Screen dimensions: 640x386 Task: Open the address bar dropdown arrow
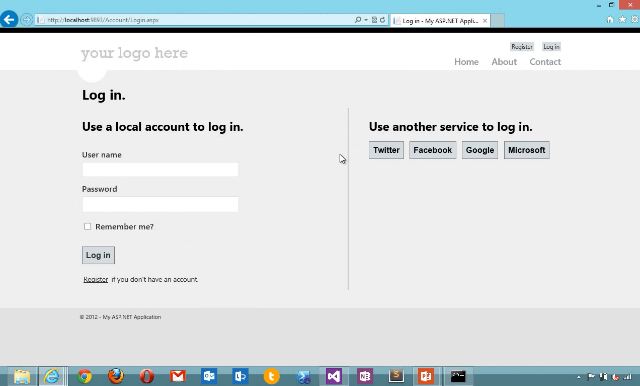coord(366,20)
